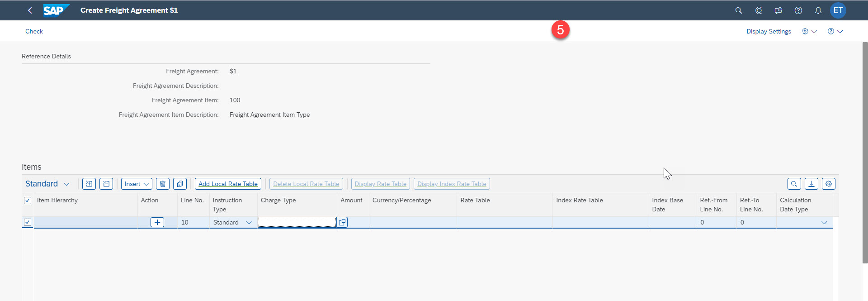Click Add Local Rate Table button
868x301 pixels.
point(228,184)
